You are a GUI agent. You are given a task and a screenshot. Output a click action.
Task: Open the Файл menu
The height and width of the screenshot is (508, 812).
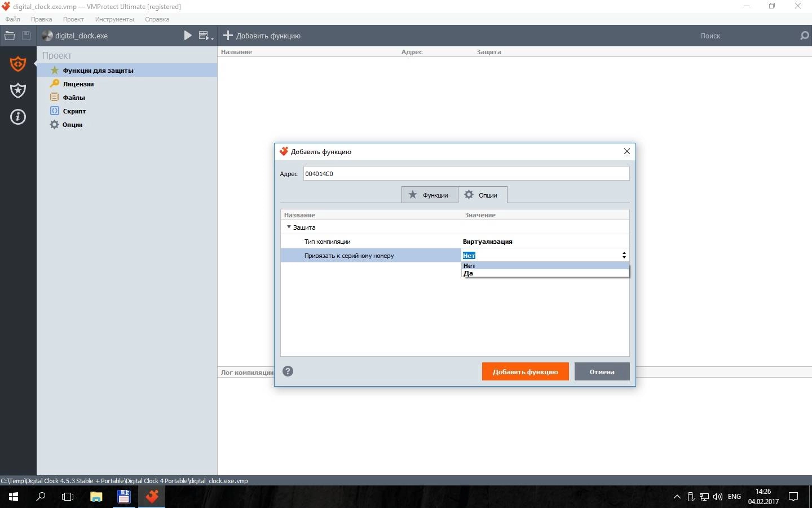[12, 19]
